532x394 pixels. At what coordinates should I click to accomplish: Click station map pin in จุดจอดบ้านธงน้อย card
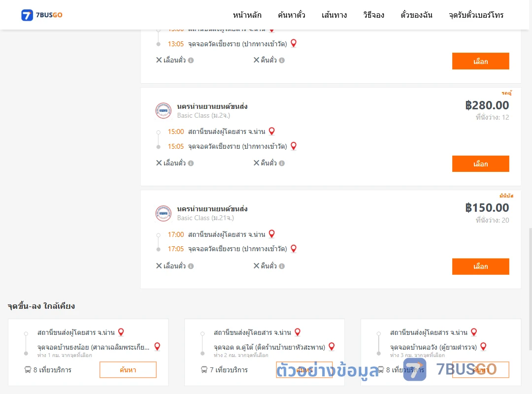(x=121, y=332)
